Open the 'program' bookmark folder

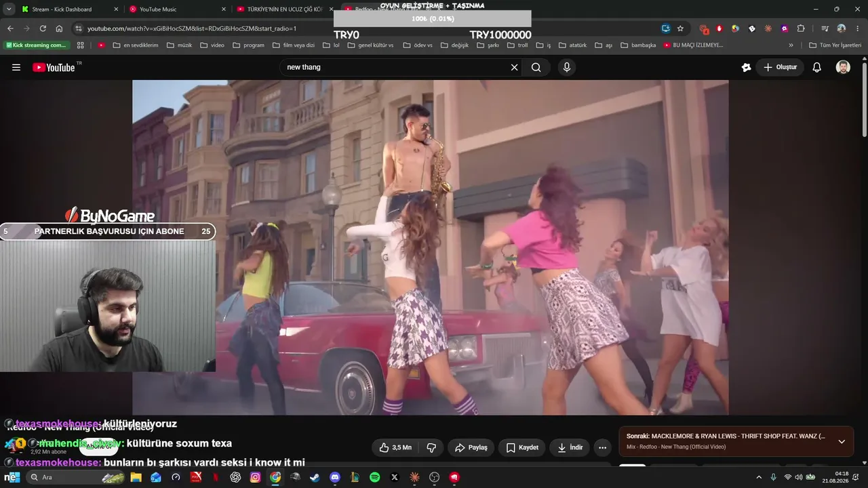248,45
